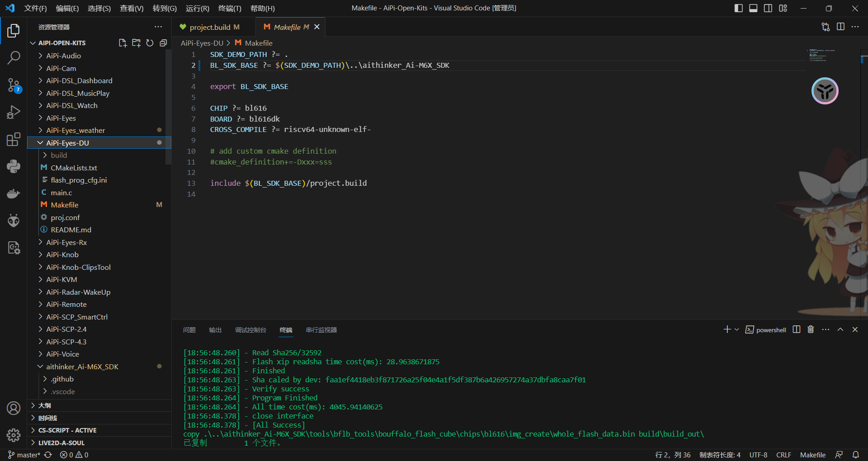
Task: Click the open changes compare icon
Action: point(826,27)
